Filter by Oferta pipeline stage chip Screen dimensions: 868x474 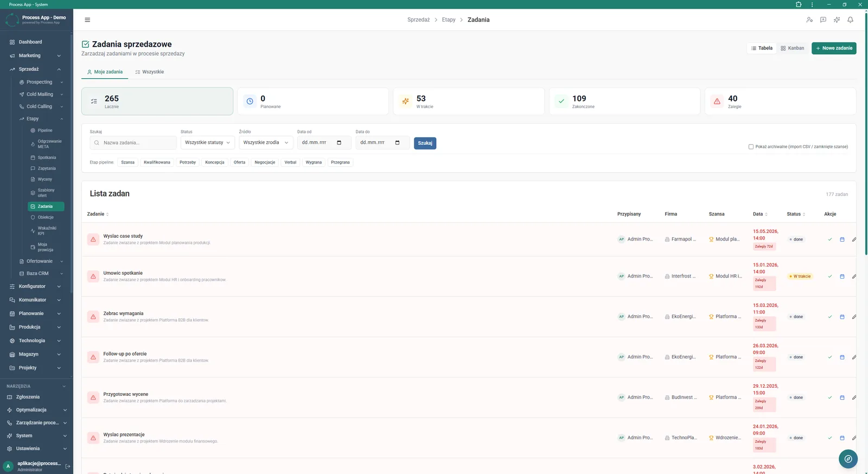239,162
